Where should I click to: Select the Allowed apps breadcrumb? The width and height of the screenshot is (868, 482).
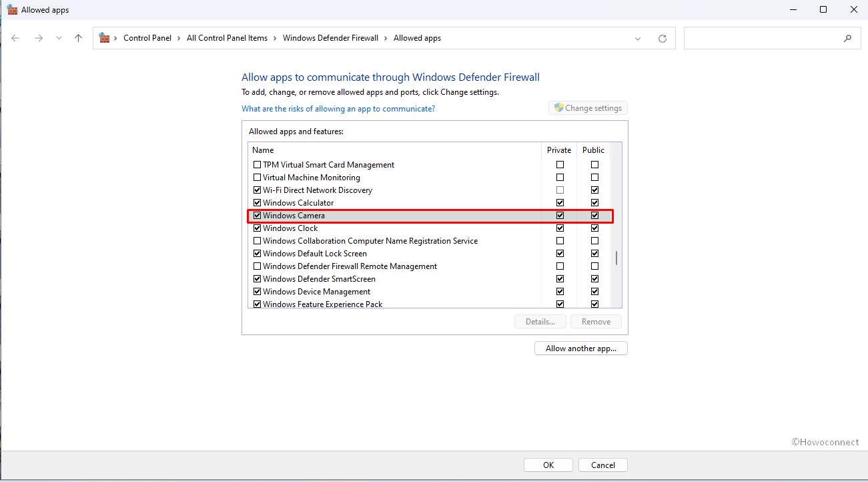pyautogui.click(x=417, y=38)
